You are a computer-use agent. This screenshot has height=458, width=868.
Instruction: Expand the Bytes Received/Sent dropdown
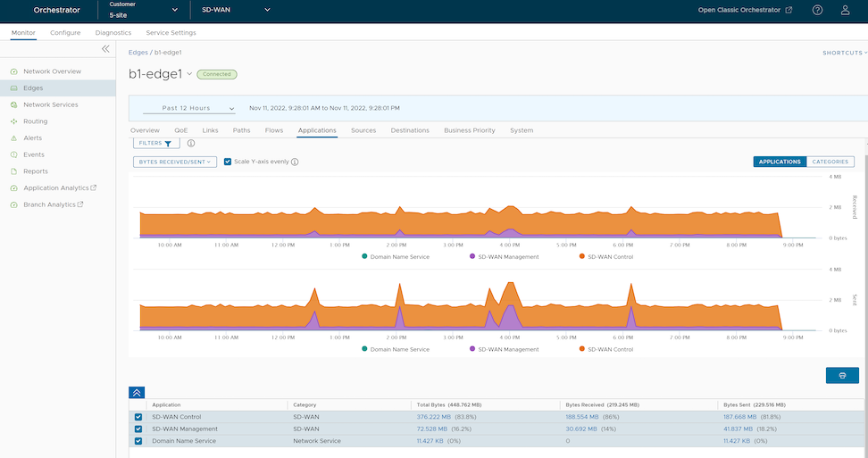click(175, 162)
